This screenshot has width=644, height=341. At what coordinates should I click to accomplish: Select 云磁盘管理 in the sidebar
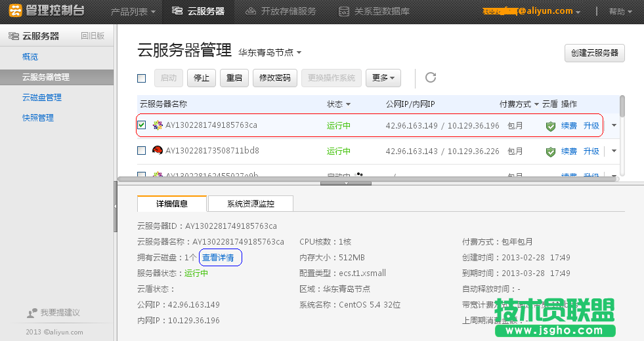42,97
